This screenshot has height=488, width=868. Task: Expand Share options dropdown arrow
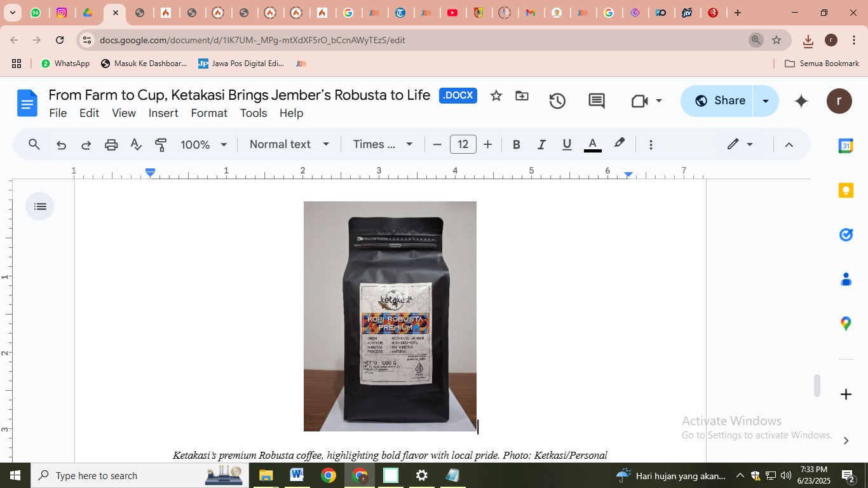click(x=766, y=101)
